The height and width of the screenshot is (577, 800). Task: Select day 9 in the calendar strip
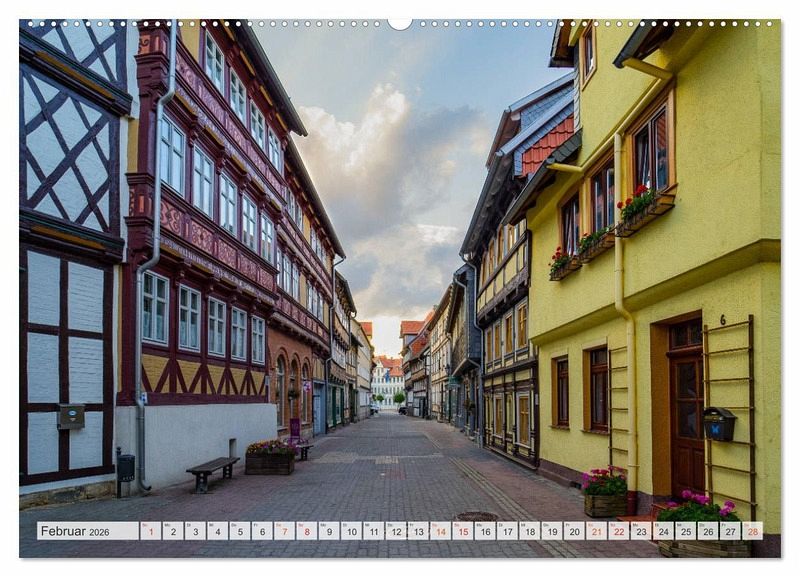pos(329,531)
